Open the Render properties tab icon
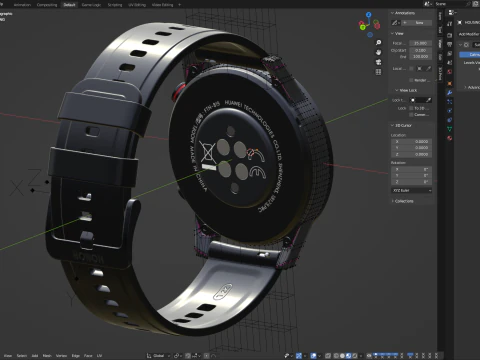 450,35
